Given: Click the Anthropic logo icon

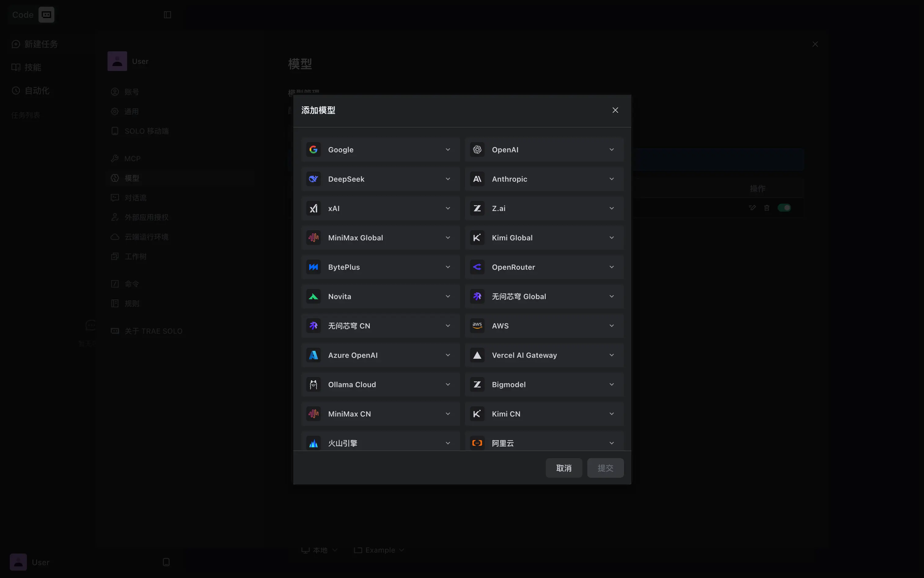Looking at the screenshot, I should pos(477,179).
